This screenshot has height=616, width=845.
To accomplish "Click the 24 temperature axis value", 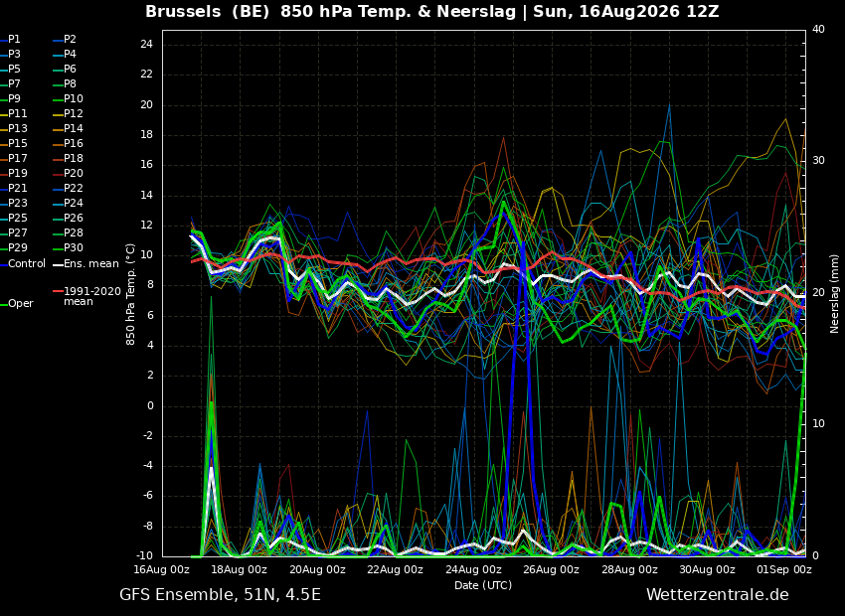I will [x=146, y=44].
